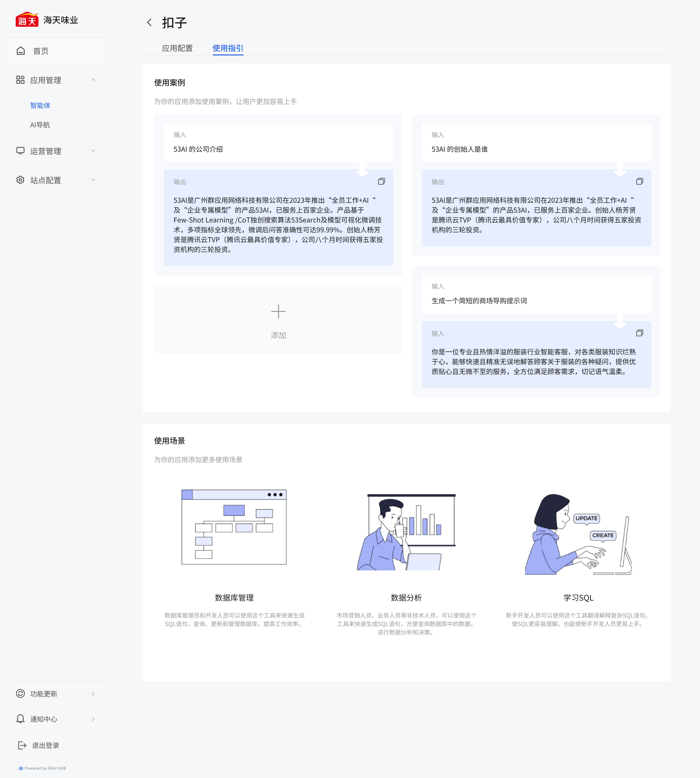700x778 pixels.
Task: Click the 海天味业 brand name
Action: tap(61, 20)
